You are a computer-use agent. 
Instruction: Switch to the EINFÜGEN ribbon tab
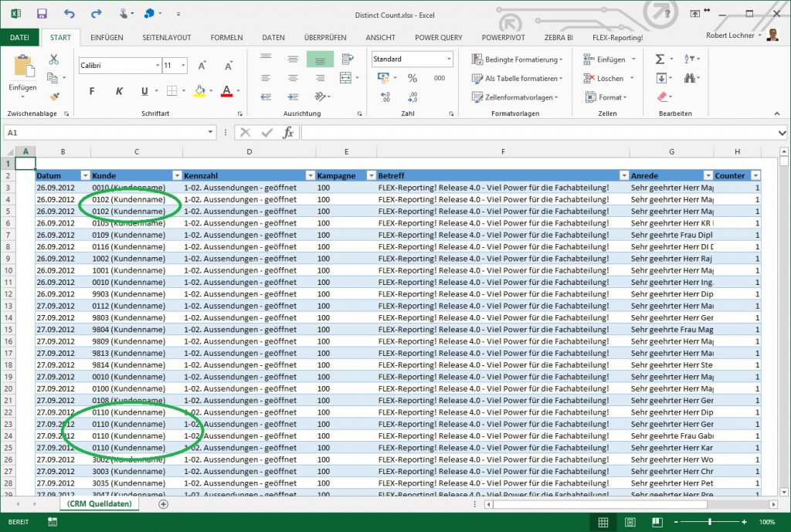(x=107, y=37)
